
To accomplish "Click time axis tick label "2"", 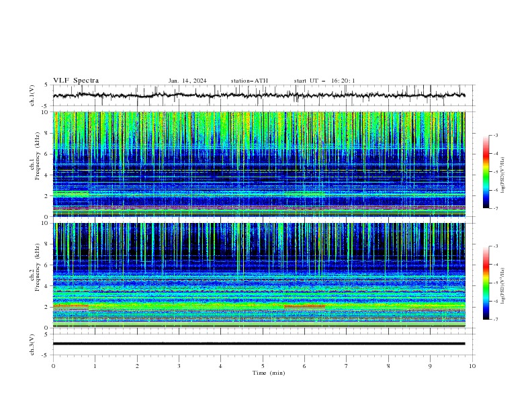I will point(137,366).
